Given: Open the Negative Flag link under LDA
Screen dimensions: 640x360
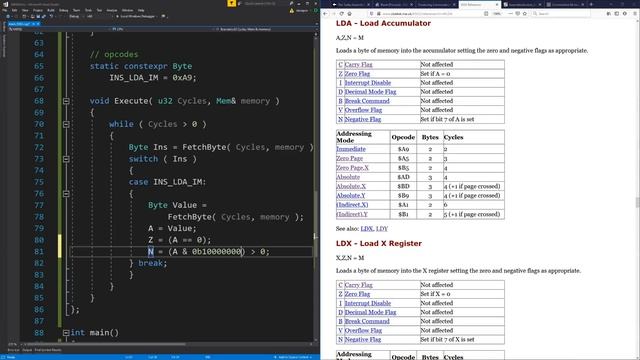Looking at the screenshot, I should (362, 119).
